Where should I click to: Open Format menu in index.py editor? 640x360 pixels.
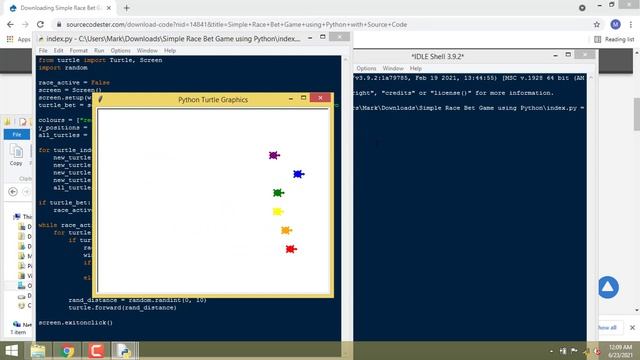click(78, 51)
